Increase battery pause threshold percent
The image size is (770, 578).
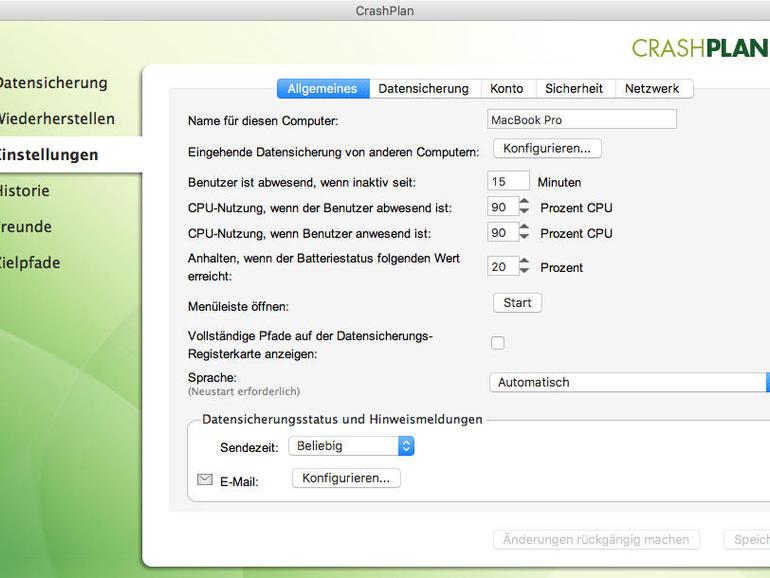pyautogui.click(x=524, y=261)
